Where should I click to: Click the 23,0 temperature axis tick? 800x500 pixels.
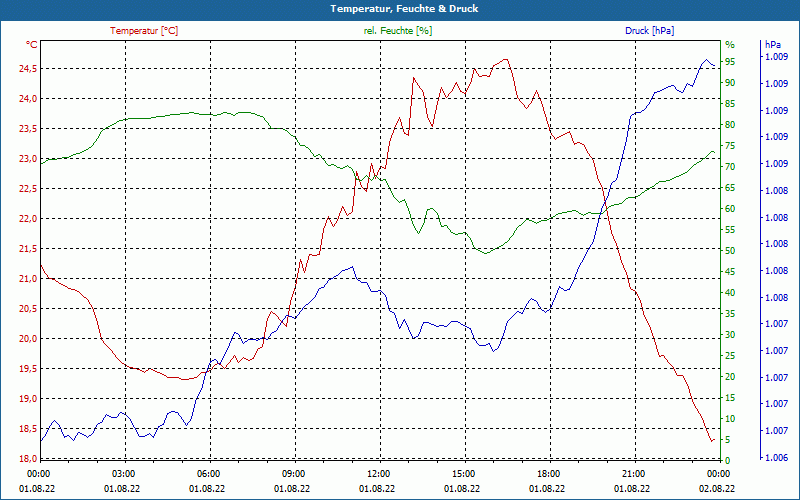28,159
